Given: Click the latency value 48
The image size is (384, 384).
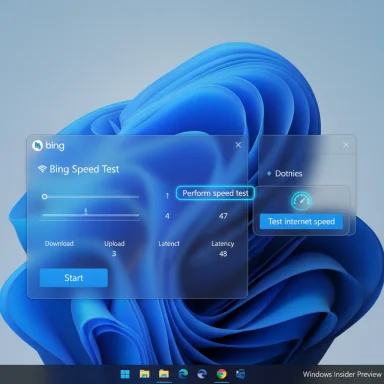Looking at the screenshot, I should pos(223,254).
